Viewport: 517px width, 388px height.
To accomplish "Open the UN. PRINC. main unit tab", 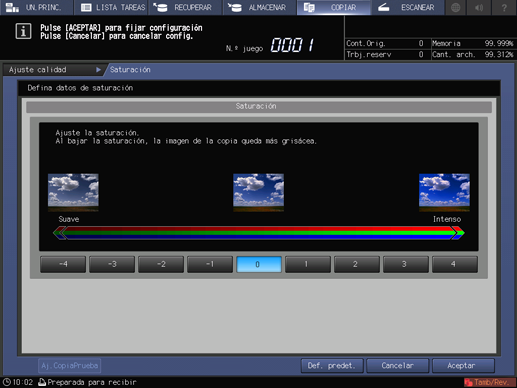I will [36, 7].
